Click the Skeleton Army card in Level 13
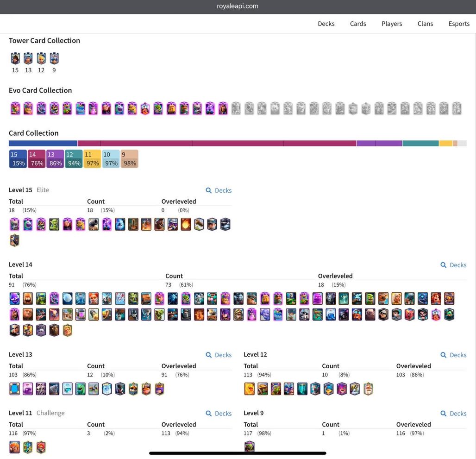 coord(41,389)
